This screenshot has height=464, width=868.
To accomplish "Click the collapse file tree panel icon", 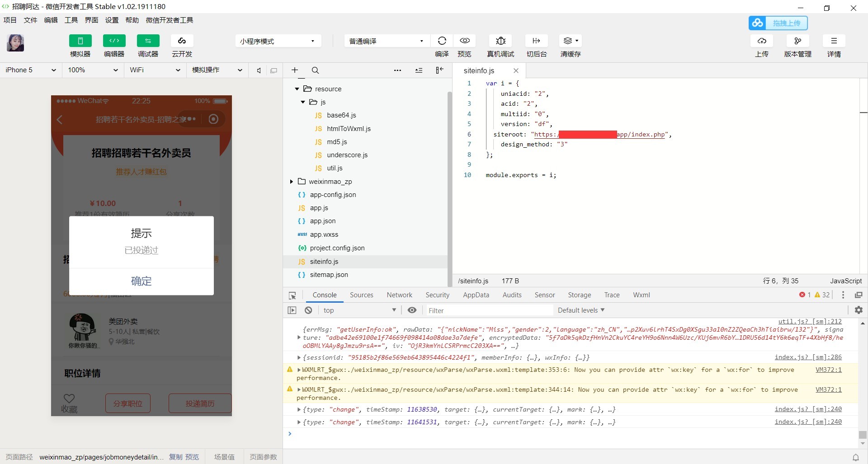I will 439,70.
